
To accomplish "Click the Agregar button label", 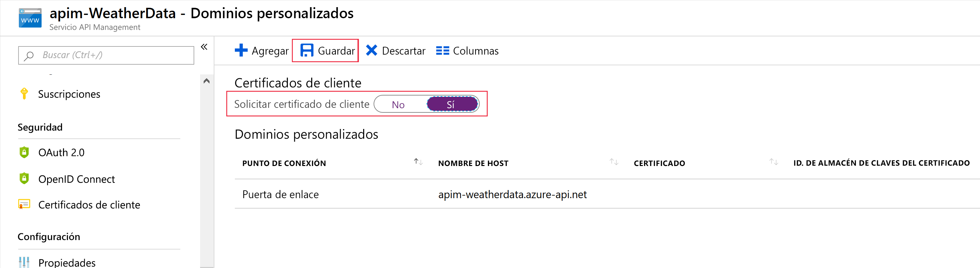I will [x=270, y=51].
